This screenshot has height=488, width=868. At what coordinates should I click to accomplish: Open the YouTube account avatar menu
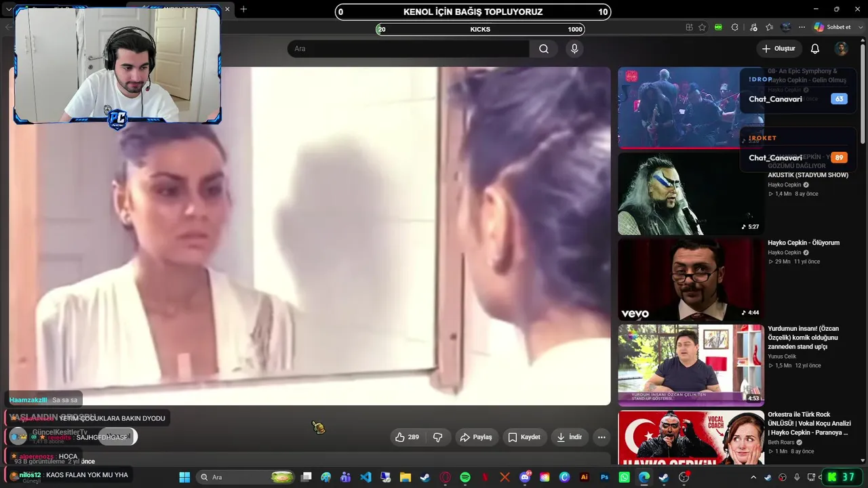(x=841, y=49)
